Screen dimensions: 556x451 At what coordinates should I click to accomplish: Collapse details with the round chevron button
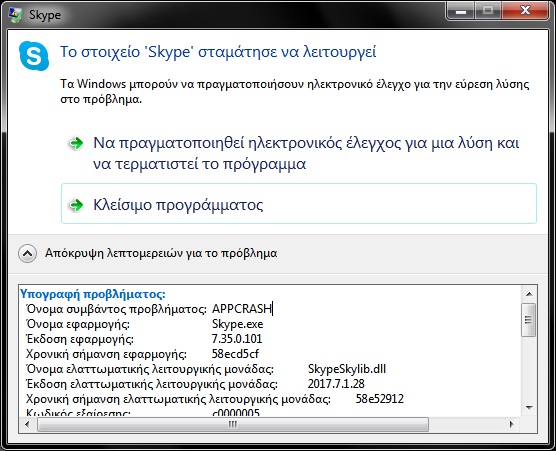point(27,254)
